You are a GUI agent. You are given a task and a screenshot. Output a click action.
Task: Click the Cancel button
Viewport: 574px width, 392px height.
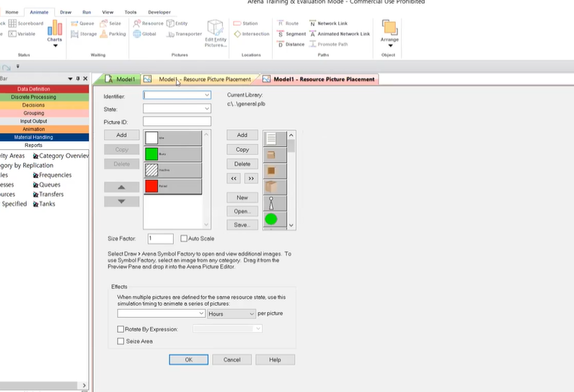pyautogui.click(x=231, y=360)
